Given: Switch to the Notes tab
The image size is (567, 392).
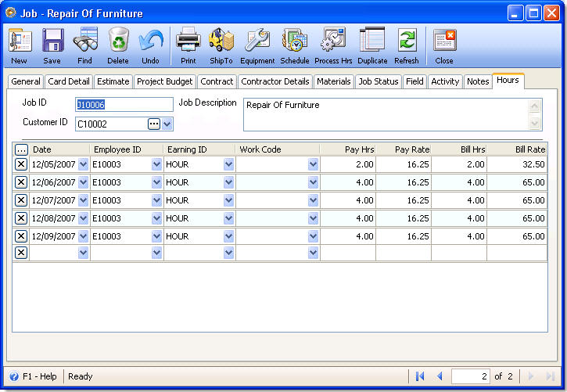Looking at the screenshot, I should coord(478,81).
